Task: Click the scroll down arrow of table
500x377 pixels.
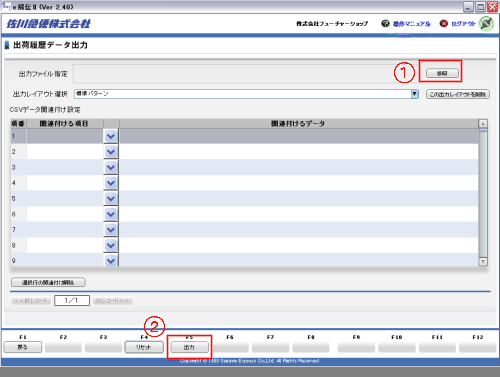Action: (x=483, y=262)
